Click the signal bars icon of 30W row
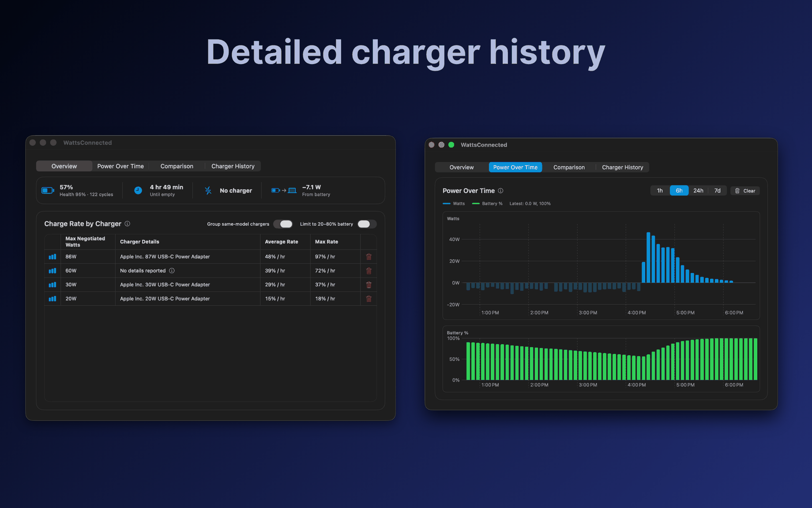The image size is (812, 508). click(x=53, y=285)
